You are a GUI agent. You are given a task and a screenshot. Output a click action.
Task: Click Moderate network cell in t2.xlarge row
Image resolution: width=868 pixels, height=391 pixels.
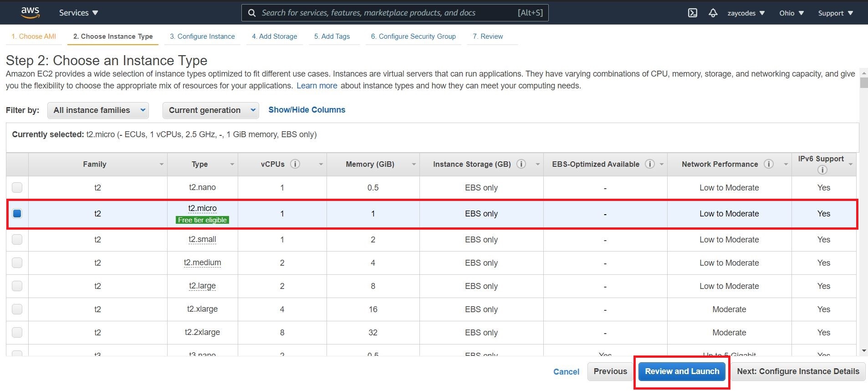click(729, 309)
